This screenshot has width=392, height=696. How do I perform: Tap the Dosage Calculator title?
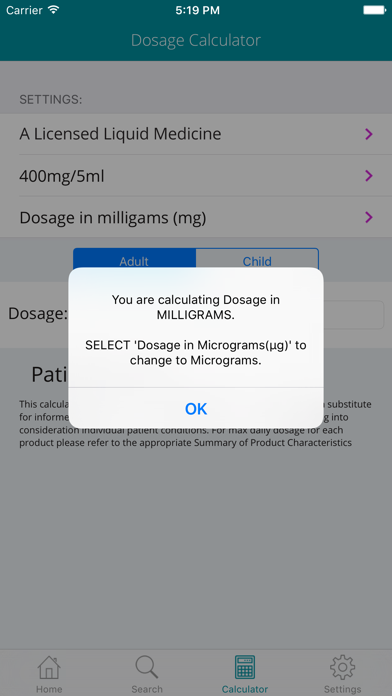click(196, 40)
